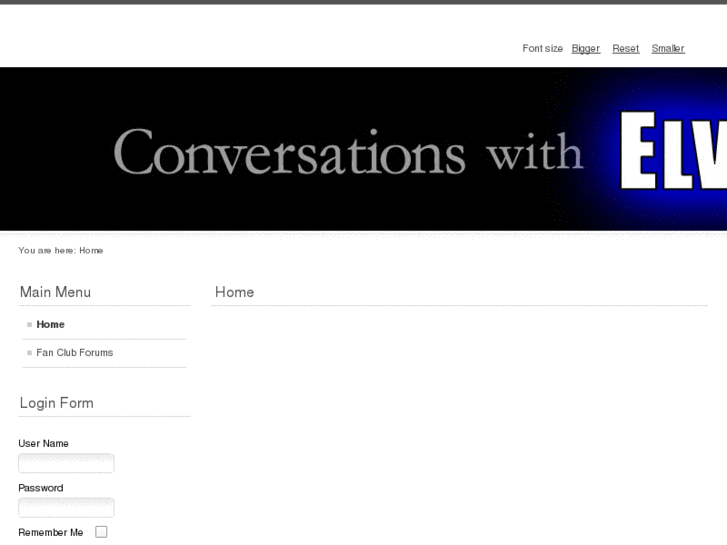The height and width of the screenshot is (545, 727).
Task: Click the Smaller font size link
Action: tap(668, 49)
